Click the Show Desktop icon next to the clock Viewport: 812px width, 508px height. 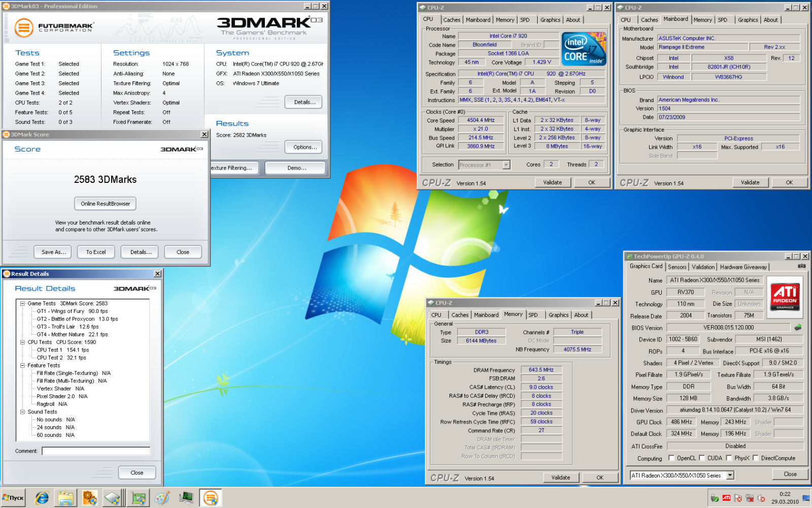(x=806, y=498)
